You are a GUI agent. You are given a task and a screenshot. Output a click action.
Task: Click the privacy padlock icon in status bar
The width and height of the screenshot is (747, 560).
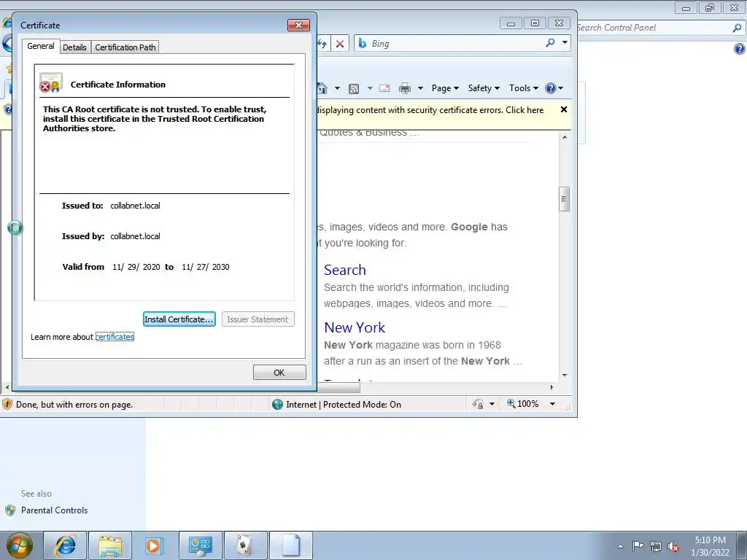[x=478, y=404]
